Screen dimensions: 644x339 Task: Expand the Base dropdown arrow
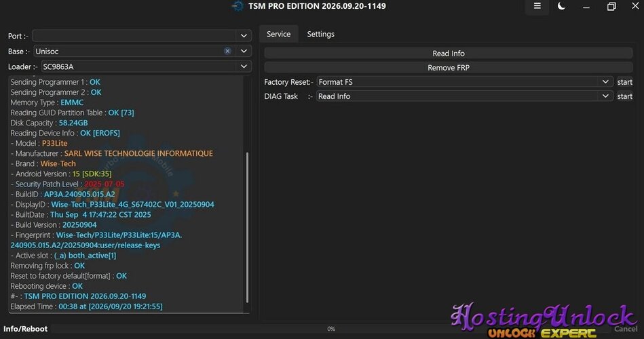(244, 51)
